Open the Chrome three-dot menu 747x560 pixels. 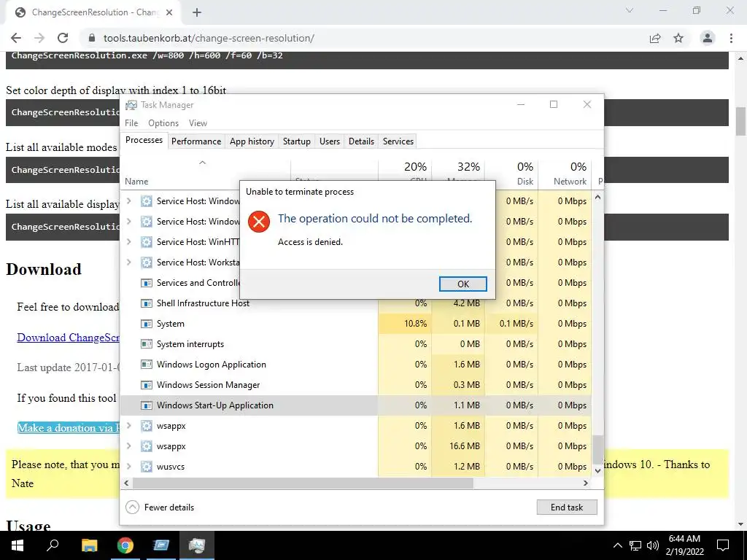coord(731,38)
